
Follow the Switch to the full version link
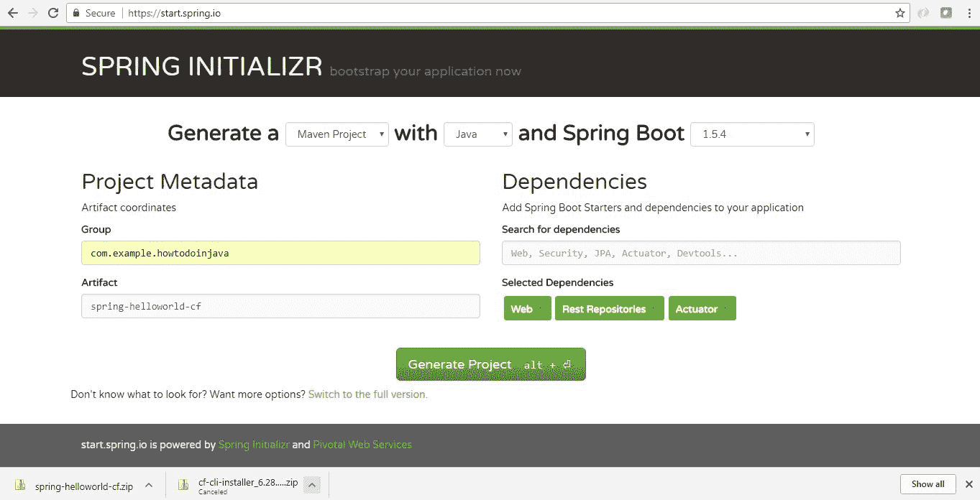[367, 394]
